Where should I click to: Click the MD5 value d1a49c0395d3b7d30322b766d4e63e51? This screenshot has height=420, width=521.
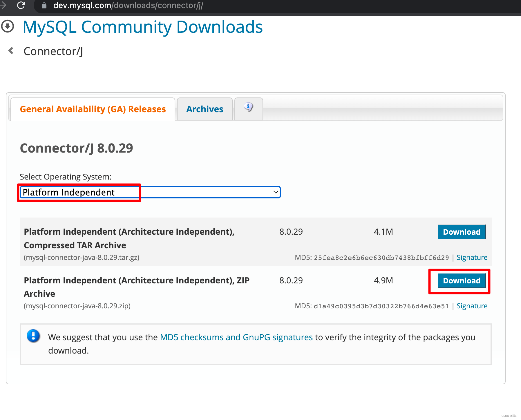(x=381, y=306)
